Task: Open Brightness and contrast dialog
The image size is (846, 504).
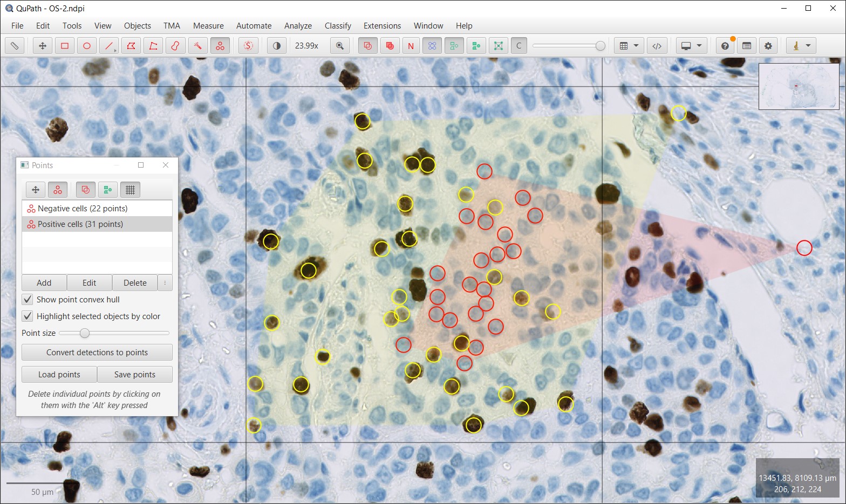Action: pos(277,46)
